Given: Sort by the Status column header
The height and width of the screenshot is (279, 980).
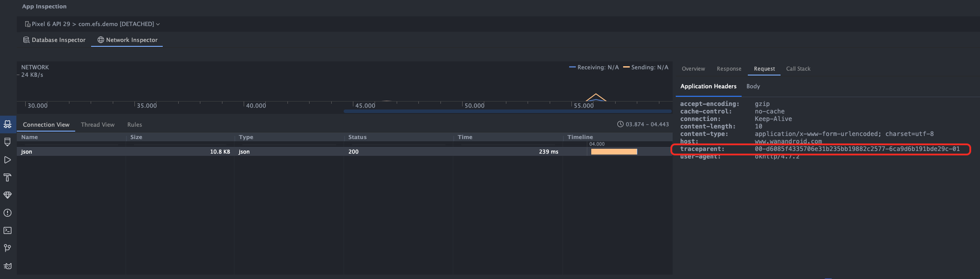Looking at the screenshot, I should pyautogui.click(x=398, y=137).
